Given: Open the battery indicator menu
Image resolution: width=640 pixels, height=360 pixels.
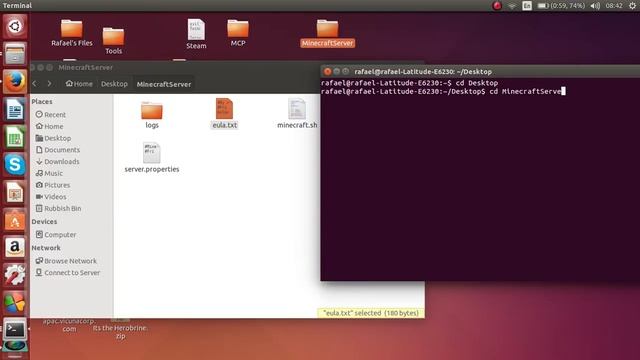Looking at the screenshot, I should [561, 6].
